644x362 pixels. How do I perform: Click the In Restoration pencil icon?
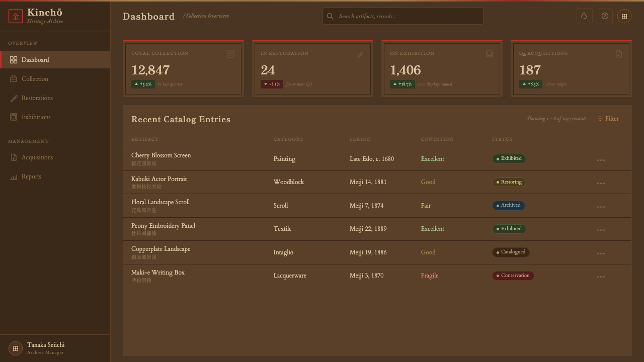[360, 54]
